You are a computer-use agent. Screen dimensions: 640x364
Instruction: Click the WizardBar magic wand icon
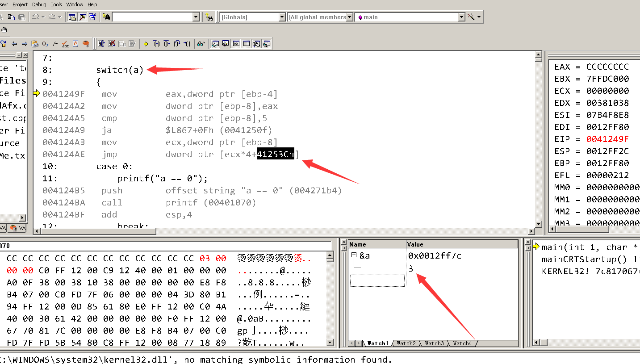(471, 17)
